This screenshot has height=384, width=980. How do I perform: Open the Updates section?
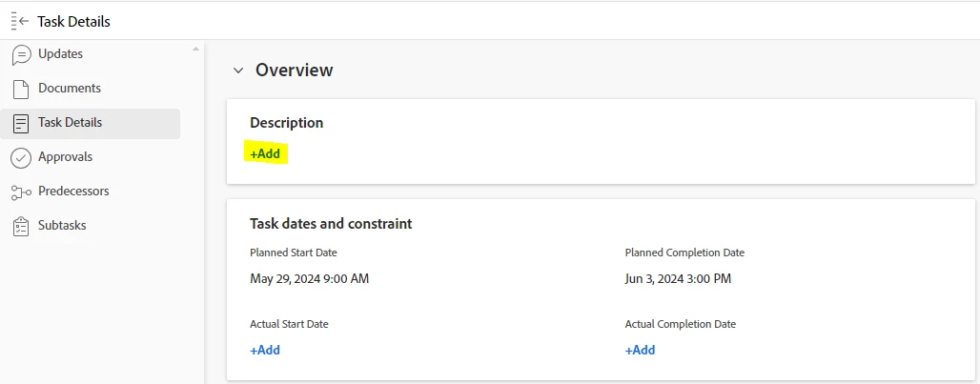point(60,54)
